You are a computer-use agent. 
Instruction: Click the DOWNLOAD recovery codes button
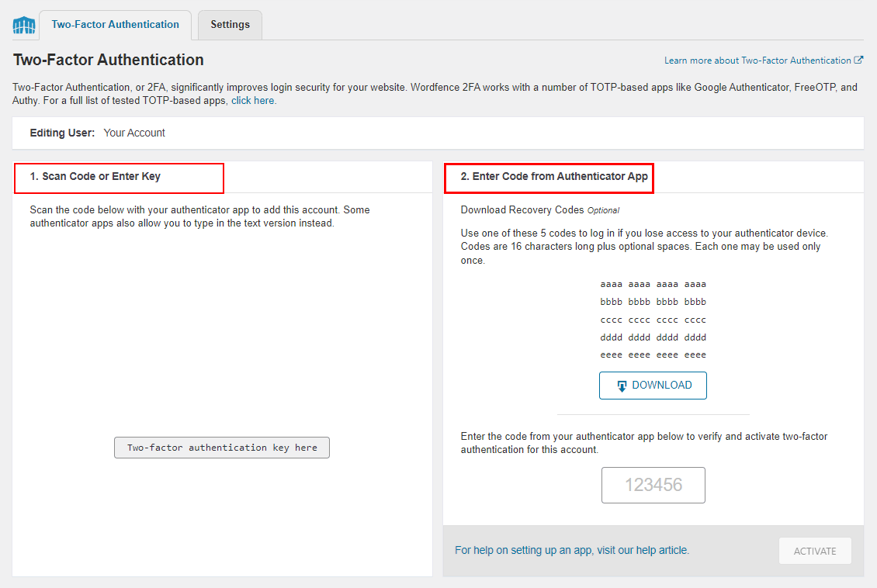(x=653, y=385)
